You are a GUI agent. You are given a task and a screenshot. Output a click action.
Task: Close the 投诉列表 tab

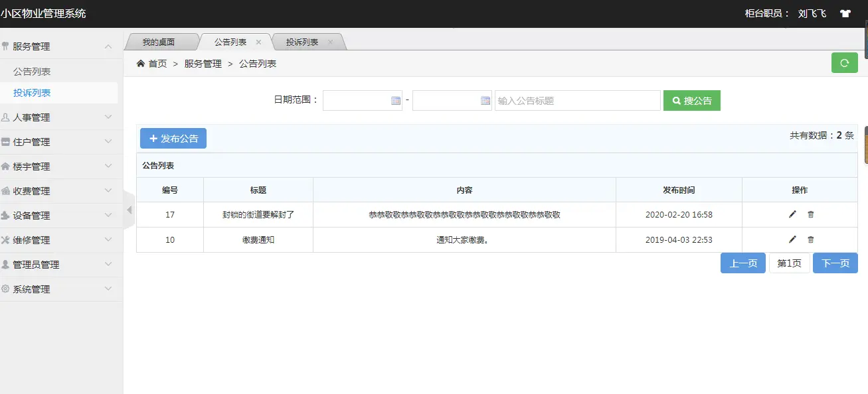(331, 42)
